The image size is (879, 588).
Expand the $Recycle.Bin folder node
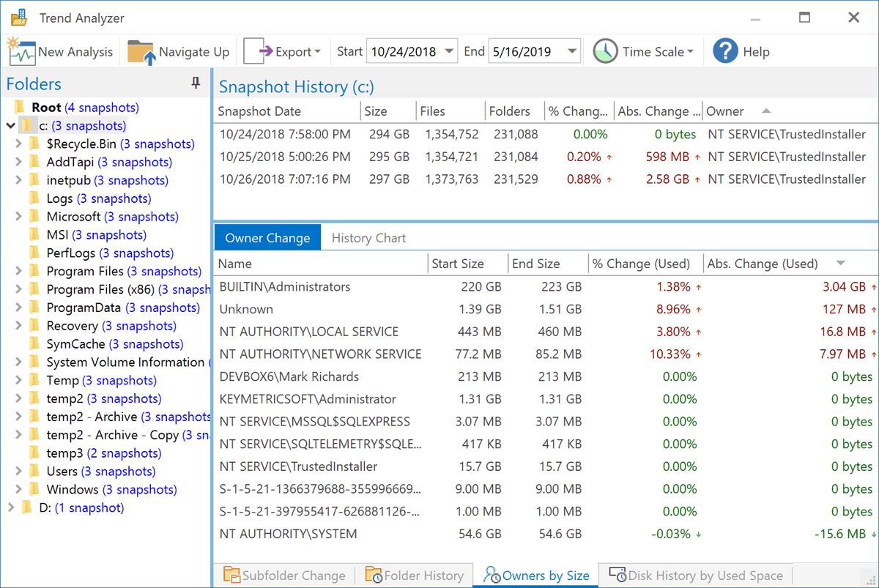19,144
